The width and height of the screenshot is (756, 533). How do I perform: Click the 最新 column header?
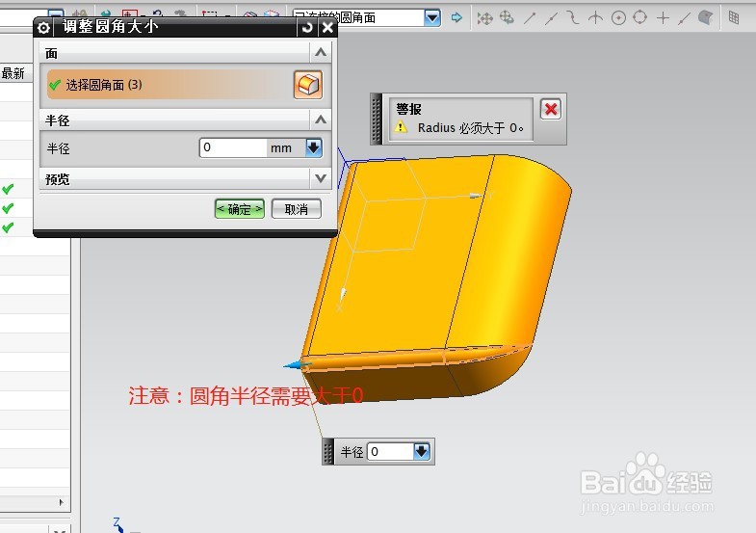click(x=15, y=73)
